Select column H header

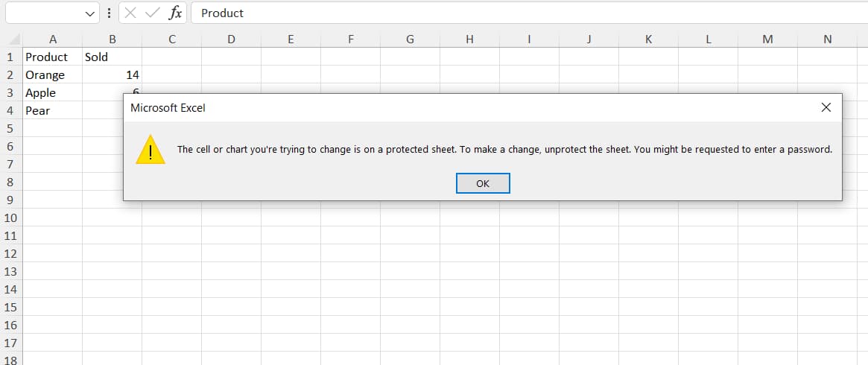[x=469, y=39]
